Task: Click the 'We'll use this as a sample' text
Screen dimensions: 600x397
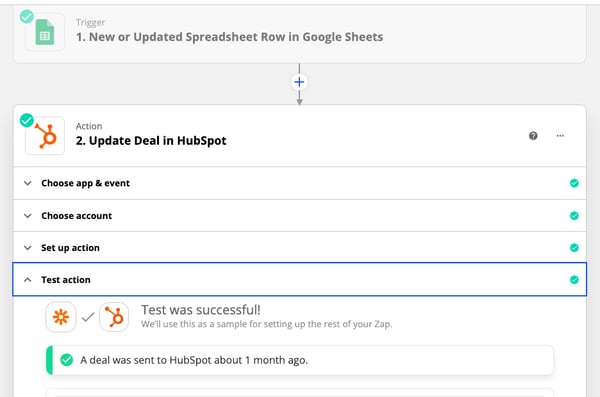Action: pyautogui.click(x=267, y=324)
